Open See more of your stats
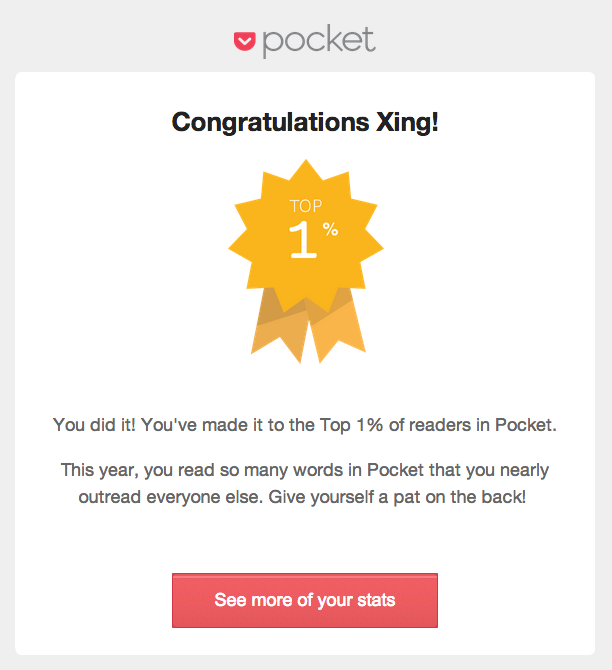 pos(305,600)
